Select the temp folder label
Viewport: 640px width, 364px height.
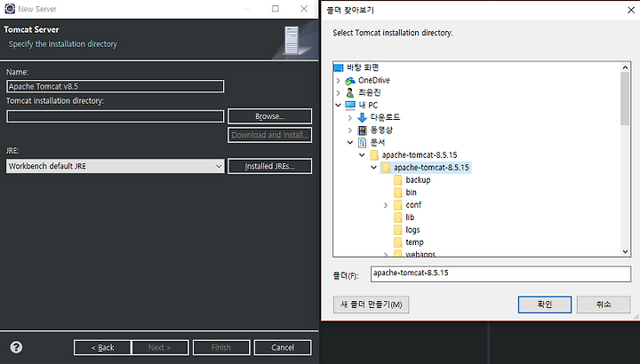point(415,242)
